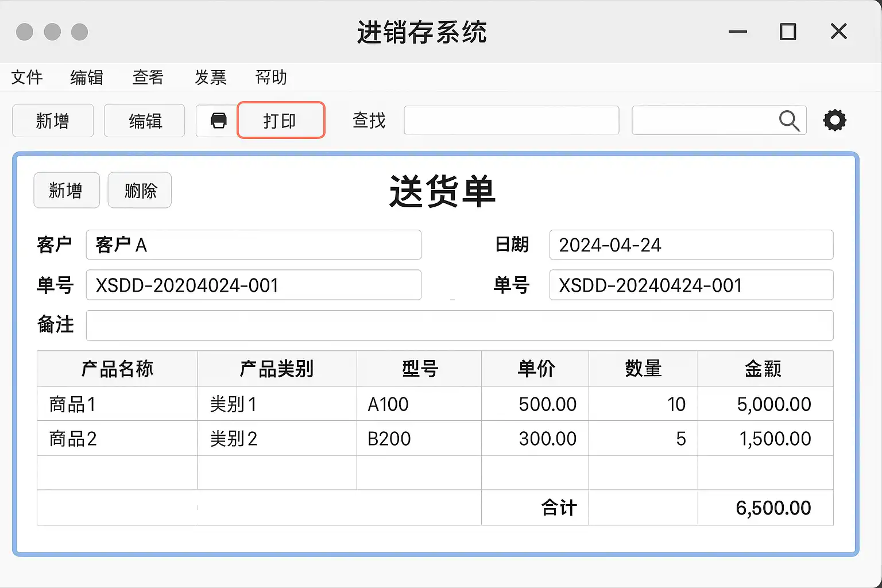Click the 新增 button inside the 送货单 panel
The width and height of the screenshot is (882, 588).
pyautogui.click(x=67, y=190)
